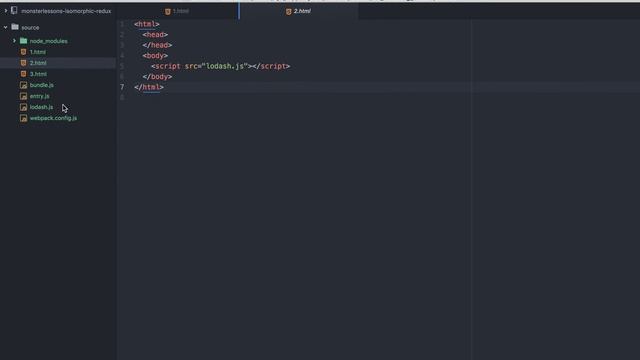Open lodash.js in the file tree
640x360 pixels.
[x=41, y=107]
